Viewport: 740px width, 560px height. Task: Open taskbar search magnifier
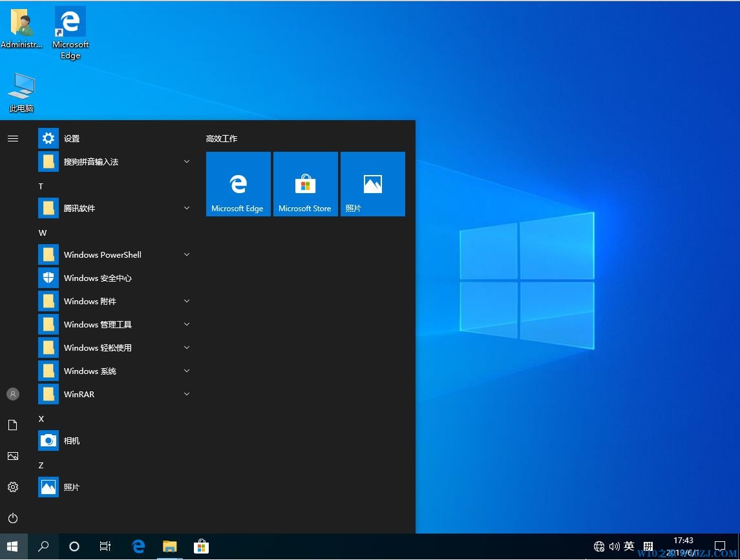coord(43,547)
